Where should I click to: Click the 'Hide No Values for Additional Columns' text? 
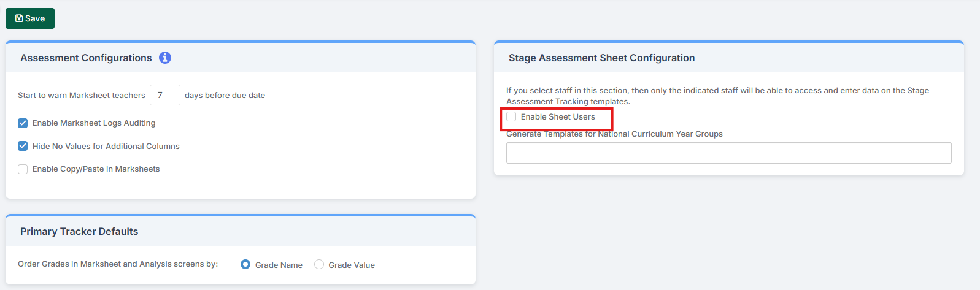106,146
